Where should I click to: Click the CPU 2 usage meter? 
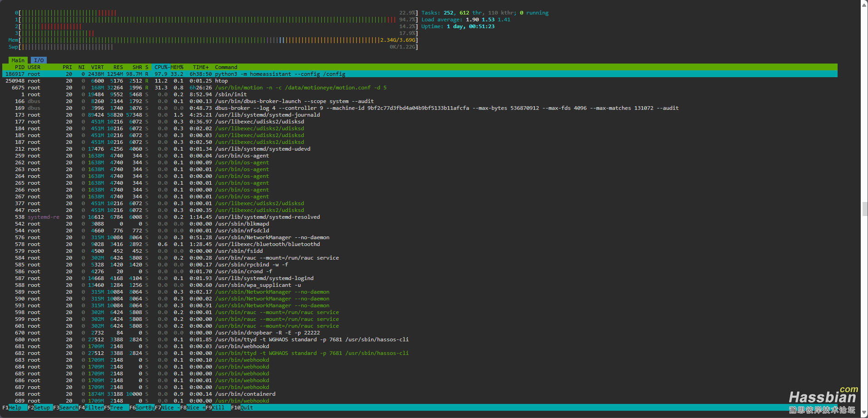(216, 26)
